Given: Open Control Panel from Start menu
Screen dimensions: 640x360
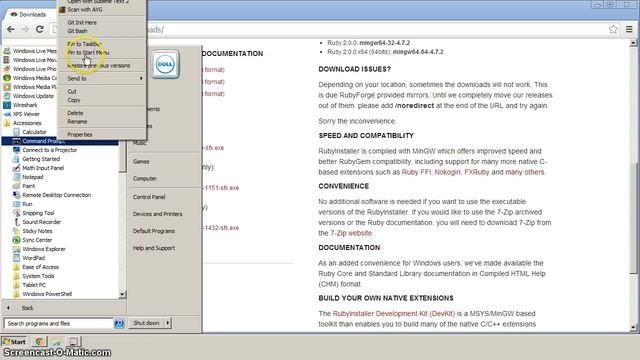Looking at the screenshot, I should point(149,197).
